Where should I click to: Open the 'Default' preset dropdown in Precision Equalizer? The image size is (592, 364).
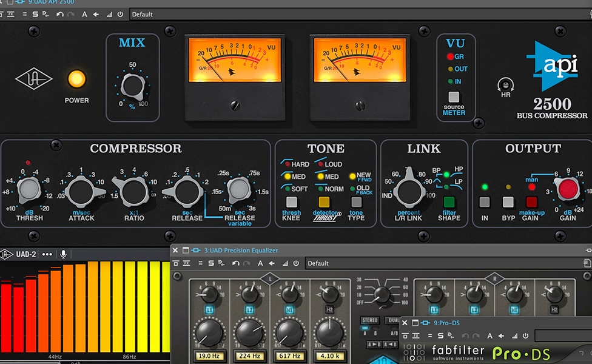[443, 263]
